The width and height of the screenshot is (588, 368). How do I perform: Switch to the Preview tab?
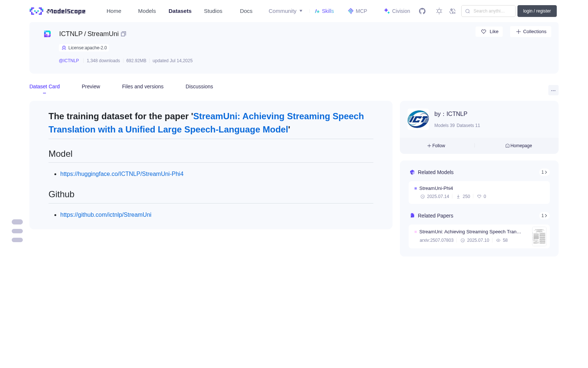(x=91, y=86)
